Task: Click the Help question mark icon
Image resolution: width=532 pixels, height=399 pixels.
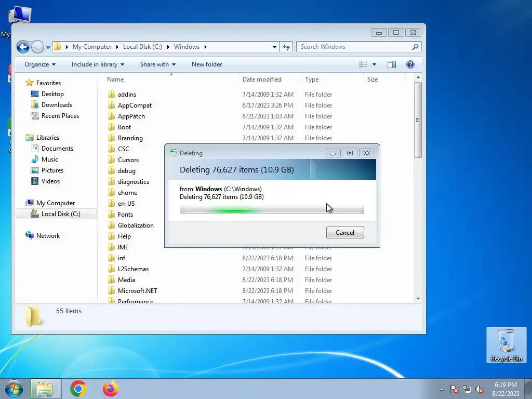Action: (x=410, y=64)
